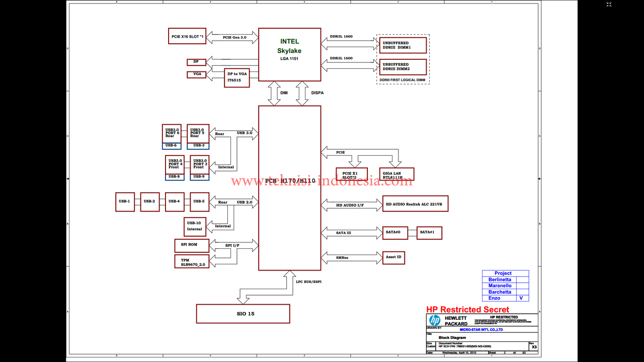The image size is (644, 362).
Task: Click the "LPC BUS/ESPI" label
Action: pyautogui.click(x=308, y=282)
